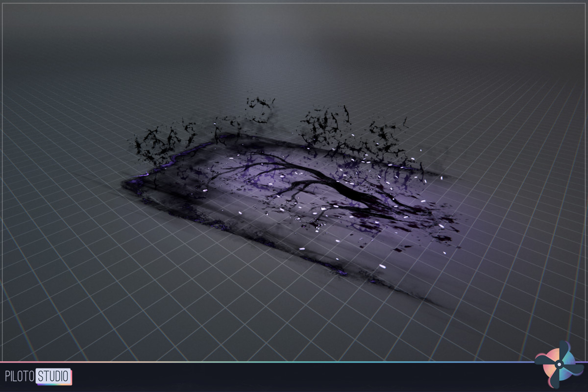Click the STUDIO badge with rainbow underline

tap(52, 375)
